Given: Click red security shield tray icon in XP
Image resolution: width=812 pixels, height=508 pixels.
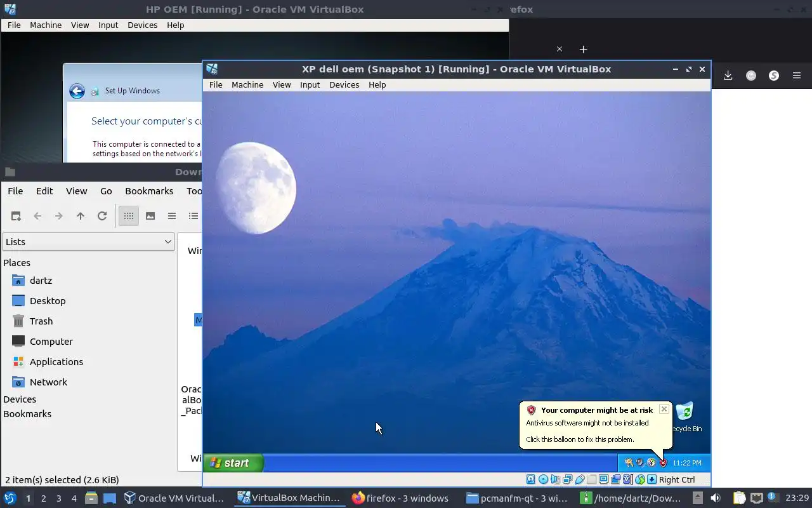Looking at the screenshot, I should (663, 463).
